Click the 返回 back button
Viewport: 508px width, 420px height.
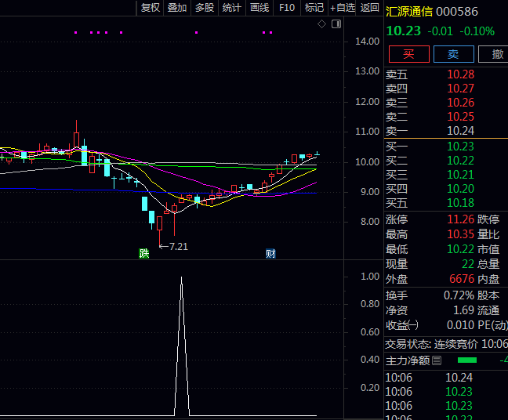pos(369,8)
